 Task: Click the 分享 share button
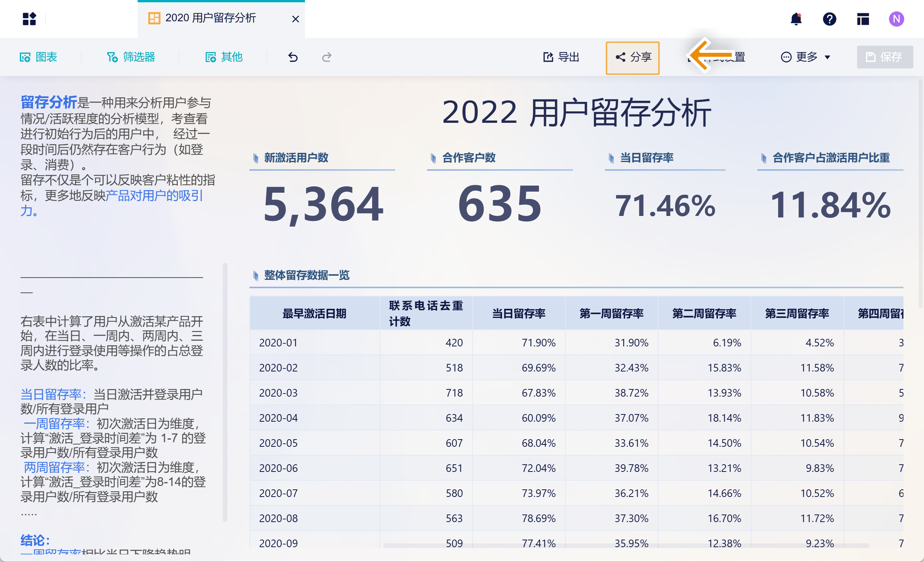click(x=633, y=57)
